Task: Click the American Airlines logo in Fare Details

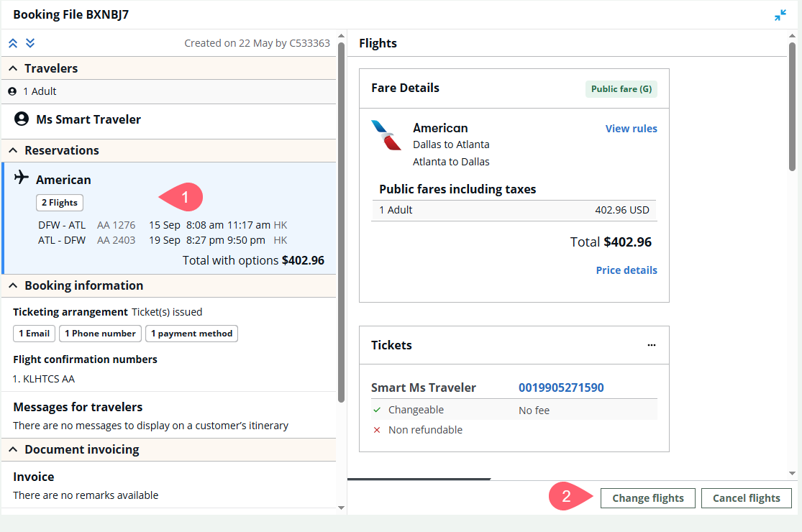Action: (x=386, y=135)
